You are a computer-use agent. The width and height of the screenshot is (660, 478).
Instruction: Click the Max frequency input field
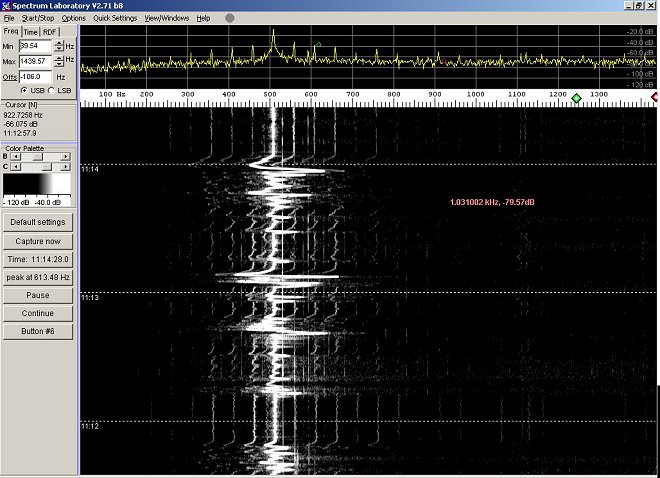35,61
